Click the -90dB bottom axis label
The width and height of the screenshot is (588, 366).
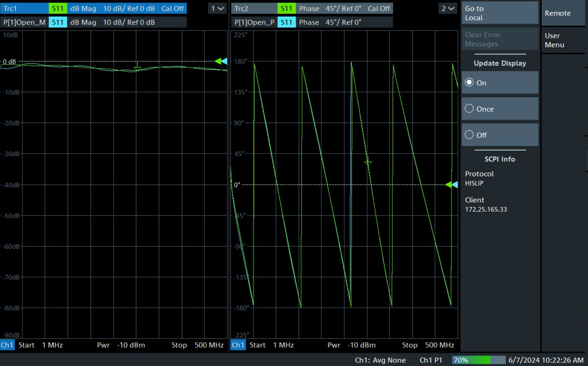click(10, 335)
